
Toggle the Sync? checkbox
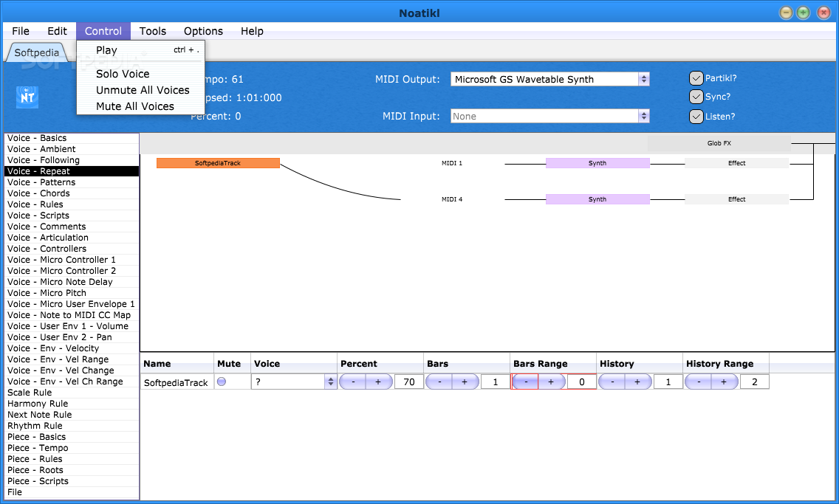click(x=696, y=97)
